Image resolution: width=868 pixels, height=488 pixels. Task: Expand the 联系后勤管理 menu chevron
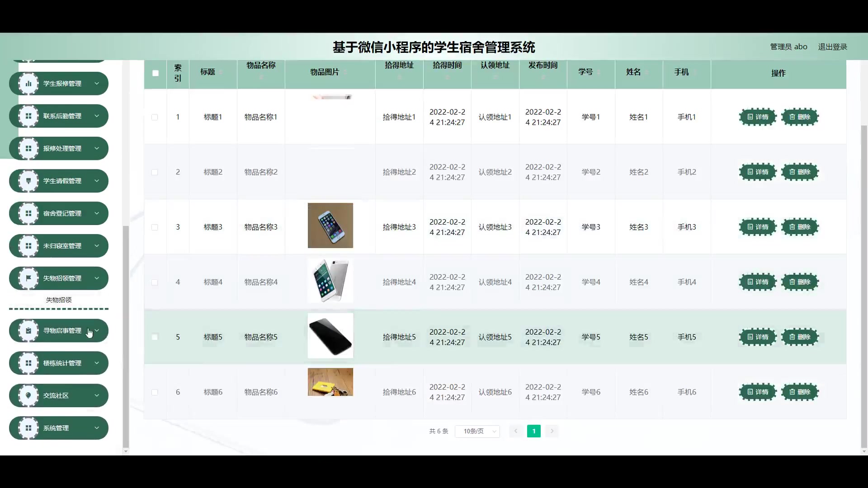tap(97, 116)
